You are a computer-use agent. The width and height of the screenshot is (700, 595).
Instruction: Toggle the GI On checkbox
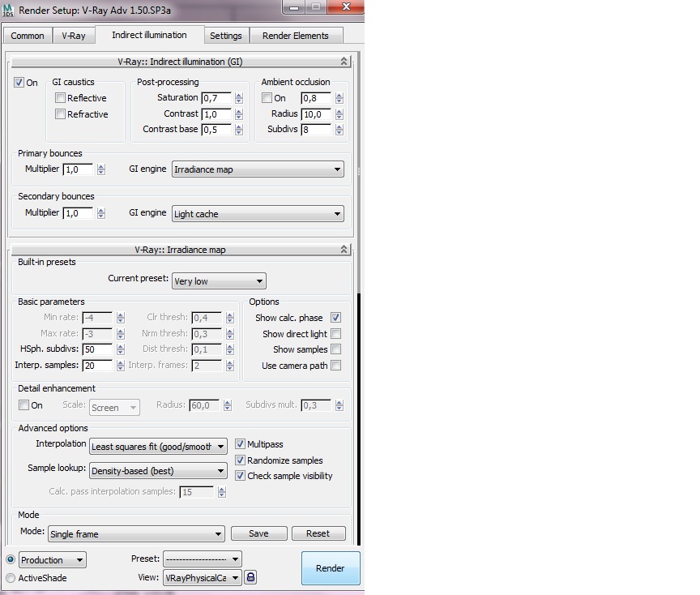19,82
